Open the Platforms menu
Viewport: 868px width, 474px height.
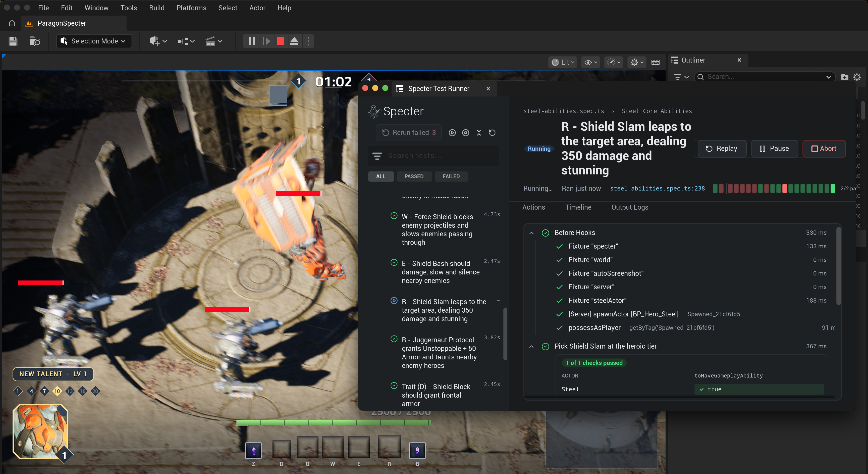[x=191, y=8]
